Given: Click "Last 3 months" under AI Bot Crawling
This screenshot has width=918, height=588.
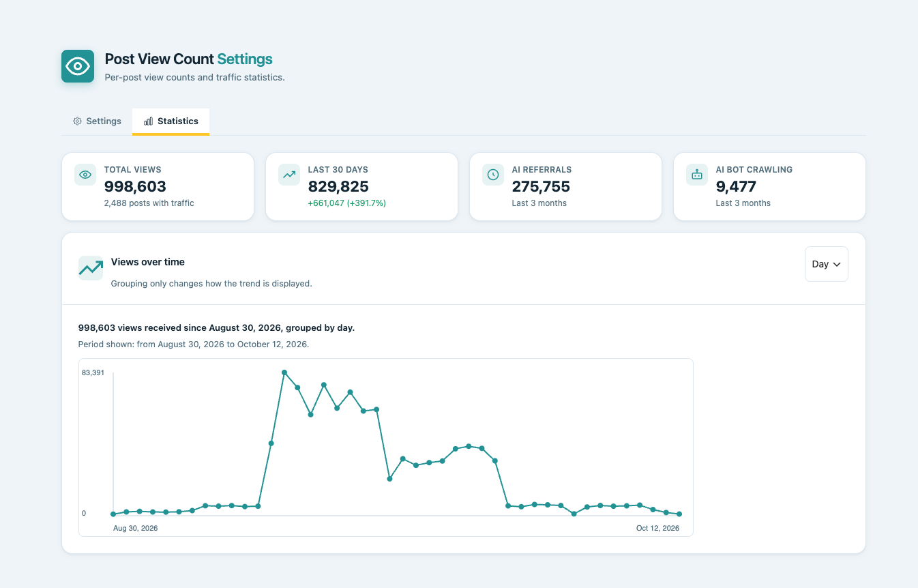Looking at the screenshot, I should tap(743, 203).
